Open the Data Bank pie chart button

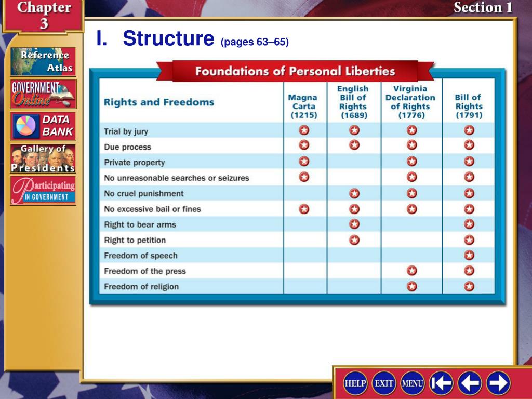pos(43,126)
